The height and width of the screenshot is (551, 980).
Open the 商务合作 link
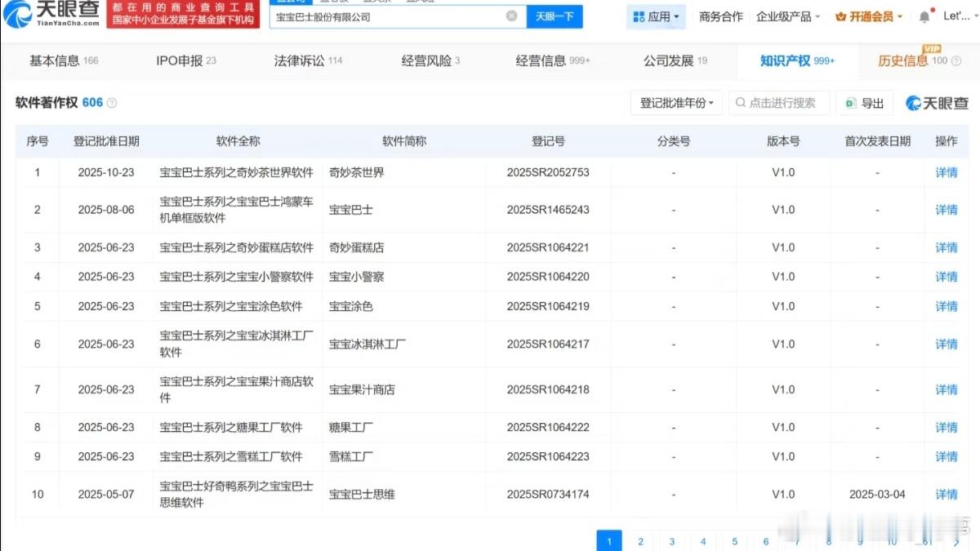pos(721,16)
